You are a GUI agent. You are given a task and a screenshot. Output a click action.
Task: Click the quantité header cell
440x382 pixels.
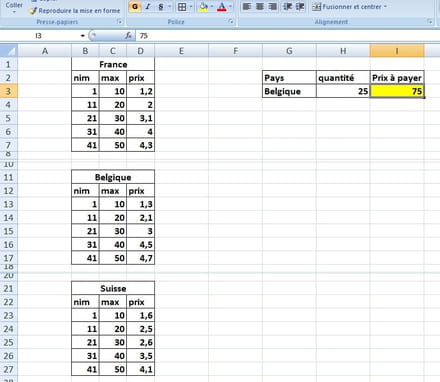[x=343, y=78]
